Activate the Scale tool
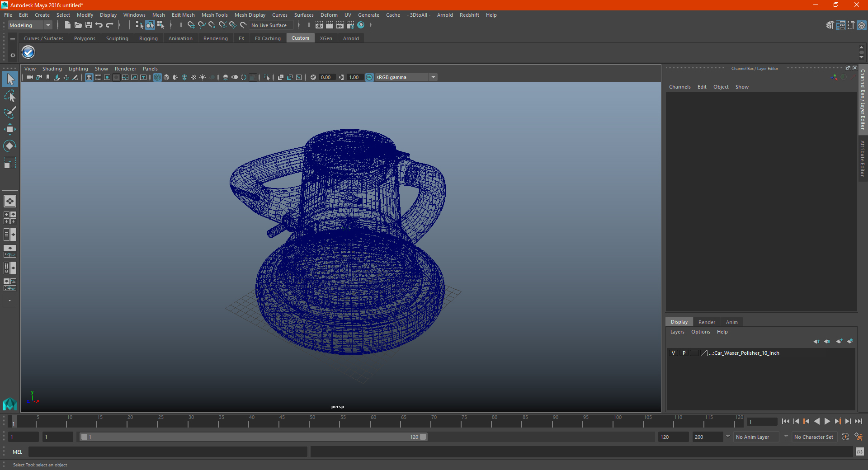 click(x=9, y=162)
